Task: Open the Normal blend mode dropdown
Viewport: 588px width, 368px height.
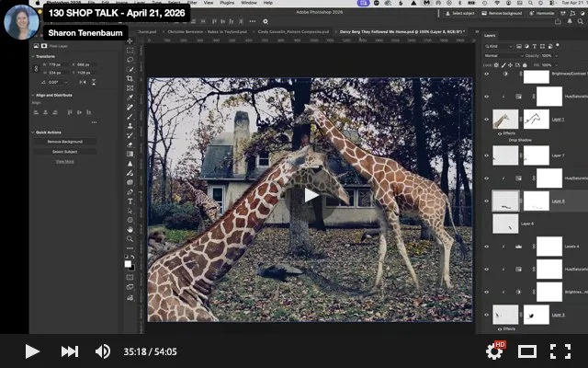Action: click(503, 55)
